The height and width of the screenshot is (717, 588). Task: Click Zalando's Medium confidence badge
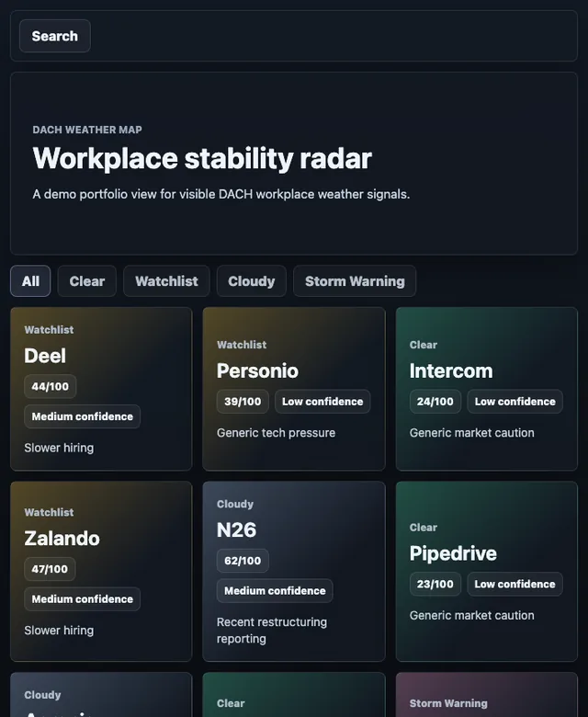click(x=83, y=599)
